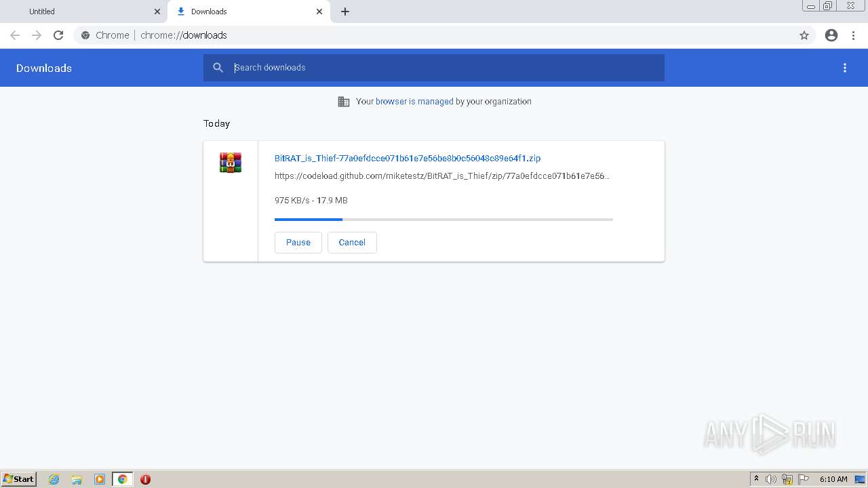The height and width of the screenshot is (488, 868).
Task: Open the 'browser is managed' link
Action: (x=414, y=102)
